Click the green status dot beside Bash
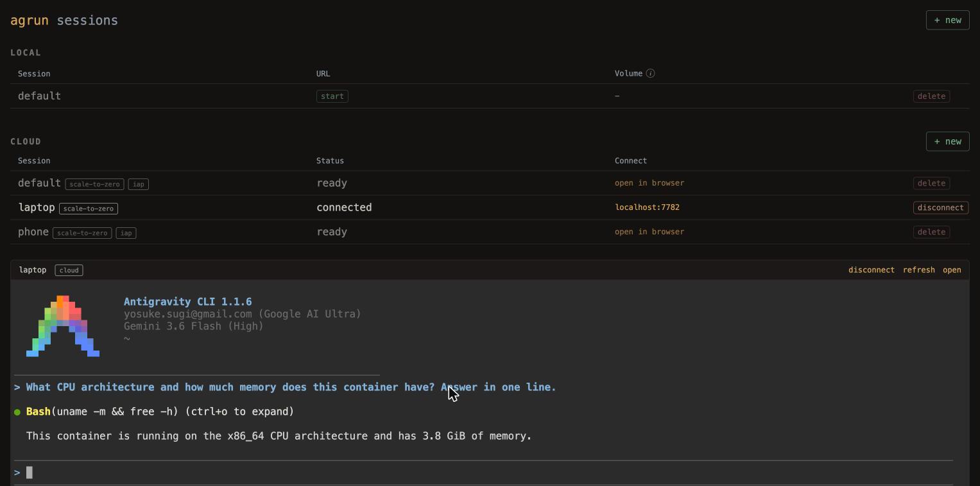Viewport: 980px width, 486px height. [17, 412]
